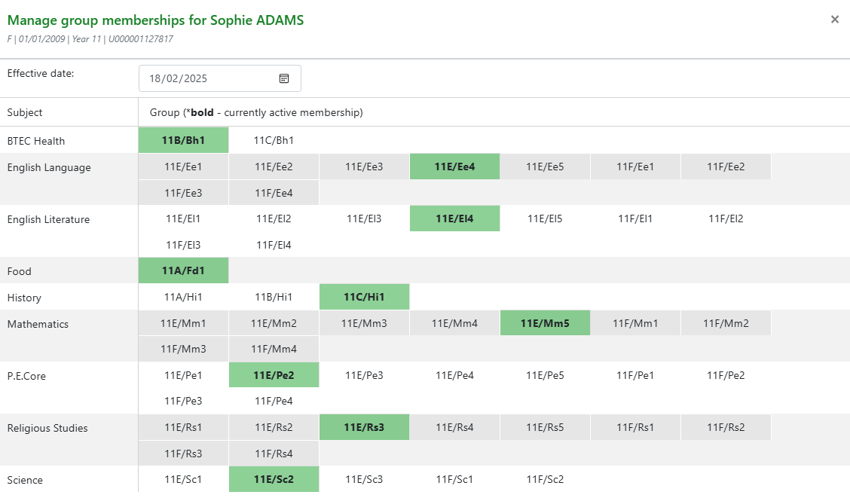Image resolution: width=850 pixels, height=504 pixels.
Task: Select Science group 11E/Sc1
Action: point(183,479)
